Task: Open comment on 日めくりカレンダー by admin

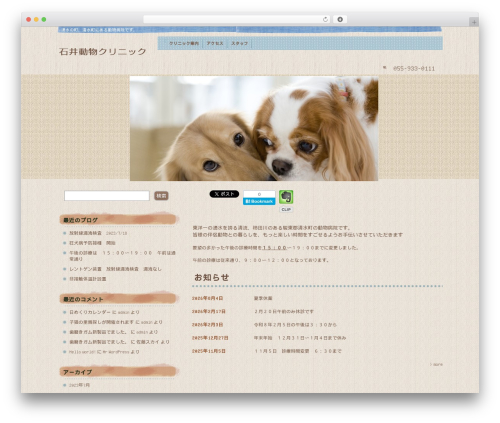Action: (x=104, y=312)
